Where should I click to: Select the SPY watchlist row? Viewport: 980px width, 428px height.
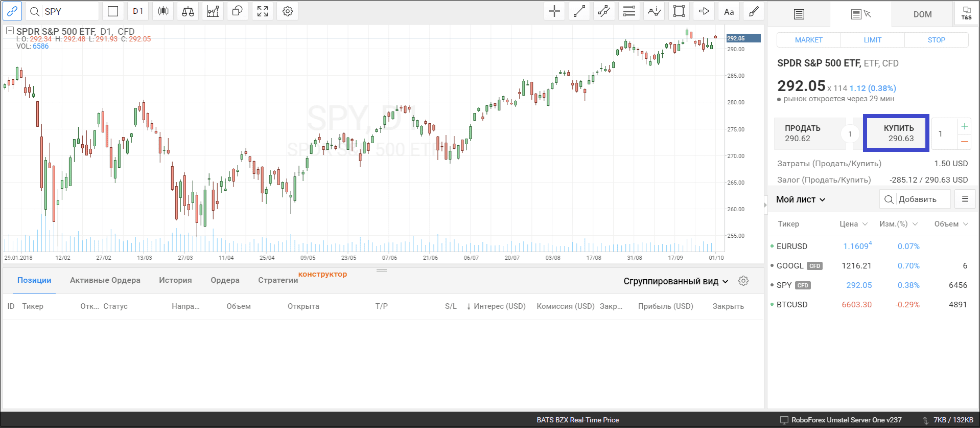pos(873,285)
